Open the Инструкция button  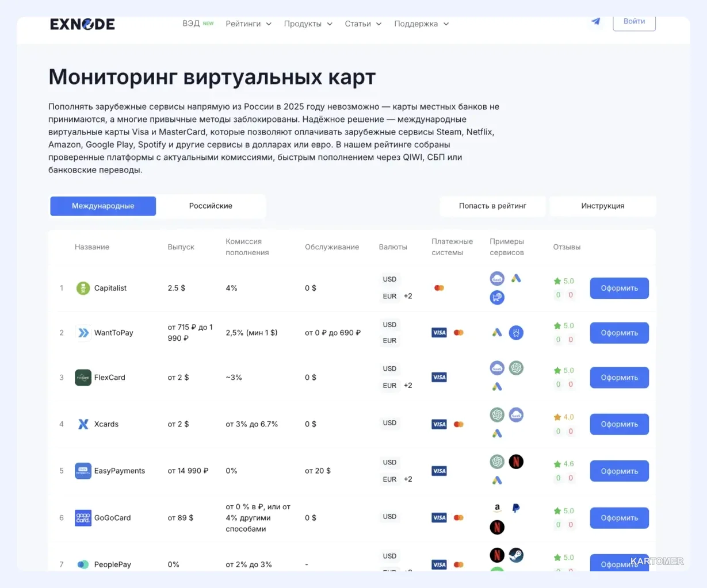pos(602,206)
